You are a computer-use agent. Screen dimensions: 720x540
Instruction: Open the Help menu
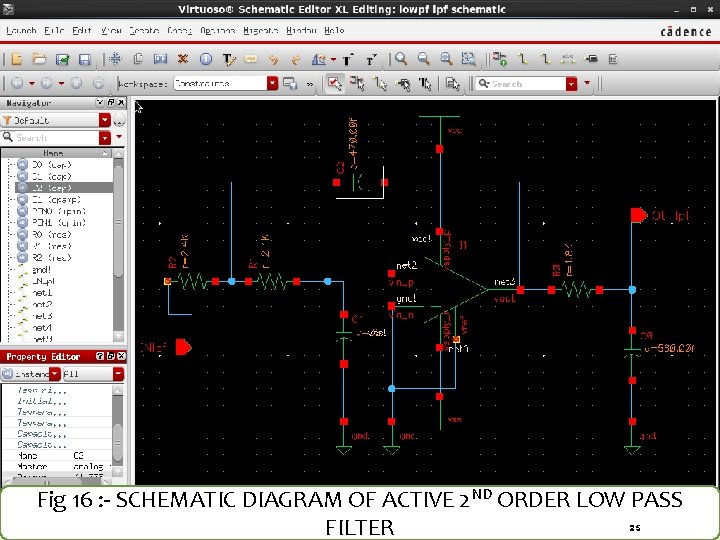[x=334, y=31]
